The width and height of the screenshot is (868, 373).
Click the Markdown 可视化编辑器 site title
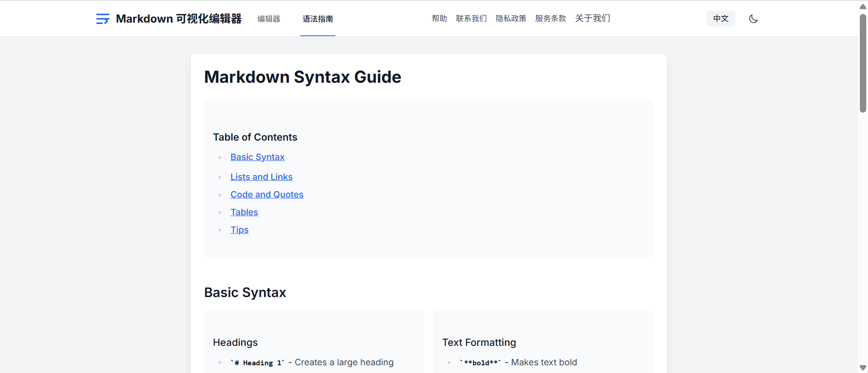[x=179, y=19]
